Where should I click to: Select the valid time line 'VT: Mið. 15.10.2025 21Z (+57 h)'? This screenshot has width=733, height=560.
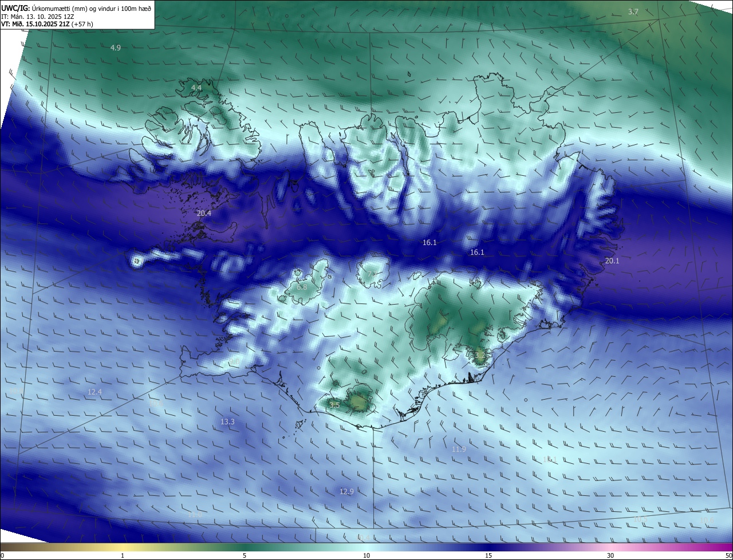[x=48, y=24]
